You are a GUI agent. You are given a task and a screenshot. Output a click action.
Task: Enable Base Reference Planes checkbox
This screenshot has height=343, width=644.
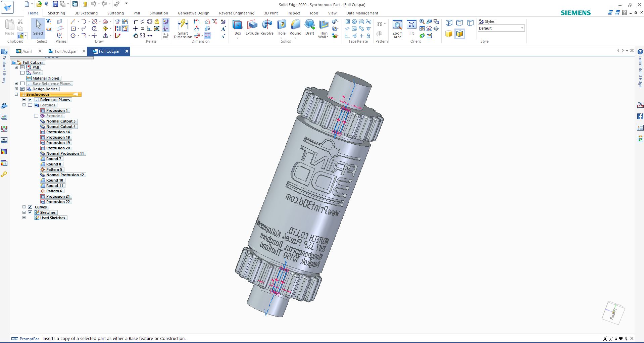(22, 84)
